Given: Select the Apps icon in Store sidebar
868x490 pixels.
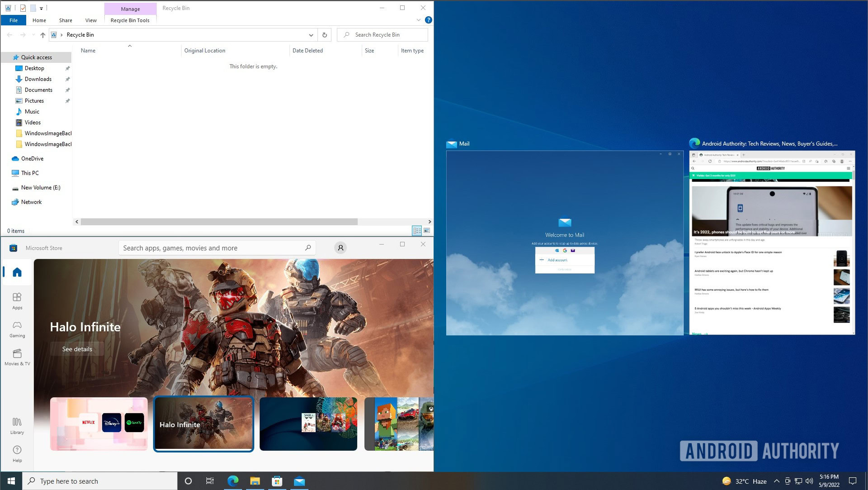Looking at the screenshot, I should [x=17, y=300].
